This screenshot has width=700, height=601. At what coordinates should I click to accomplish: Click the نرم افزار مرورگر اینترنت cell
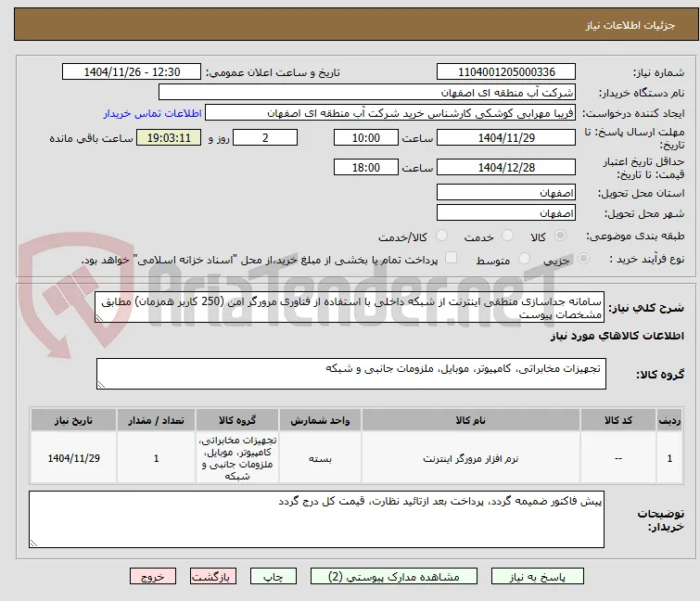[471, 458]
